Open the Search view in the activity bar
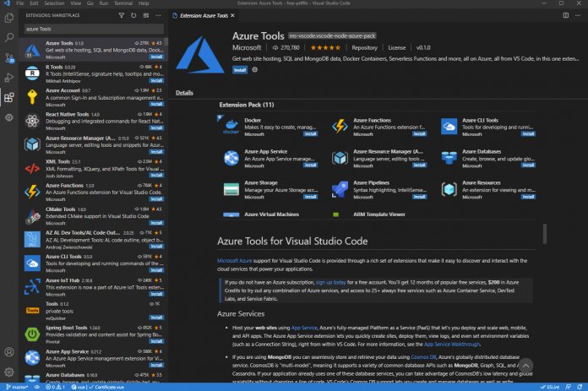 point(9,37)
